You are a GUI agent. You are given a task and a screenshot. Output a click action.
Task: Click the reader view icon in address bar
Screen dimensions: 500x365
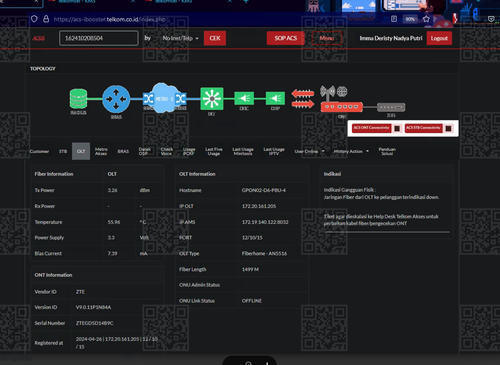[x=394, y=19]
